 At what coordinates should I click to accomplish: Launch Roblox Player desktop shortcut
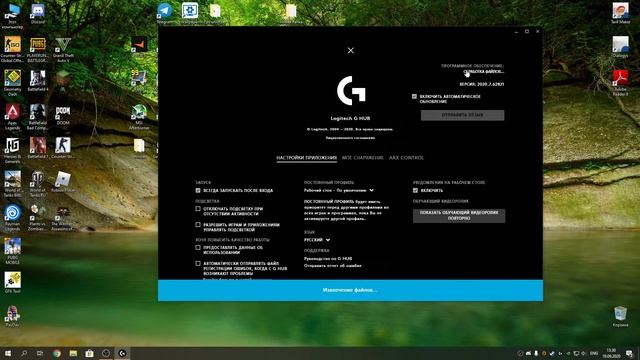[63, 182]
